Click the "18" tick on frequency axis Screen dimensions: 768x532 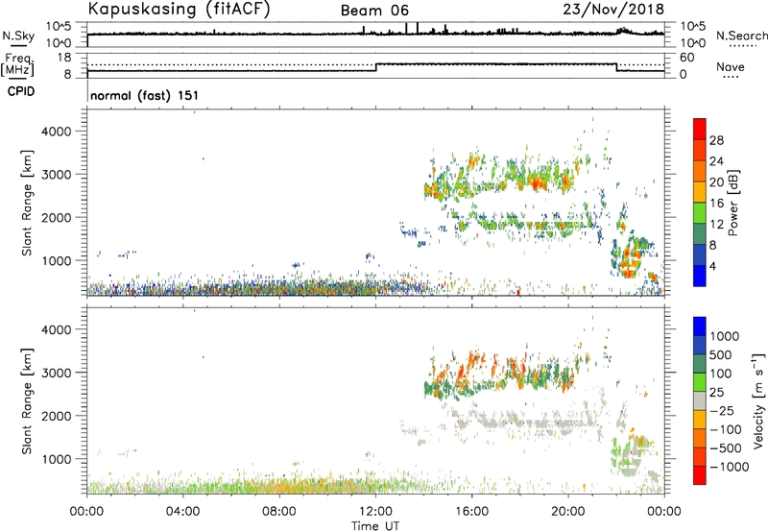(64, 58)
